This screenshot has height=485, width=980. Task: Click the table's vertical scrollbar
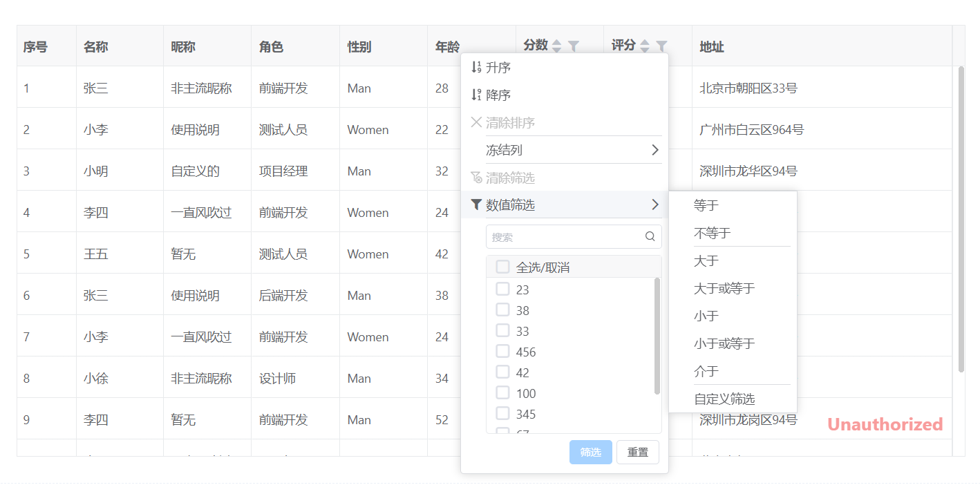961,219
